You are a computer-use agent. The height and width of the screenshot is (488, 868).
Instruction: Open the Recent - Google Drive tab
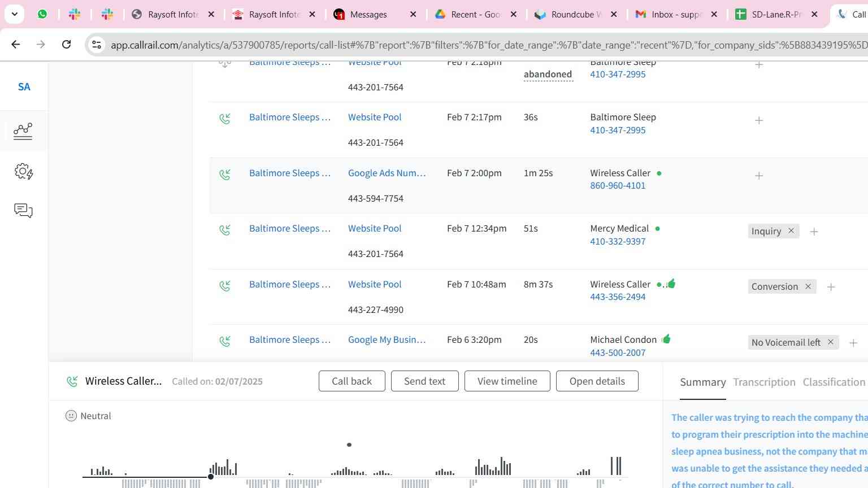point(476,15)
